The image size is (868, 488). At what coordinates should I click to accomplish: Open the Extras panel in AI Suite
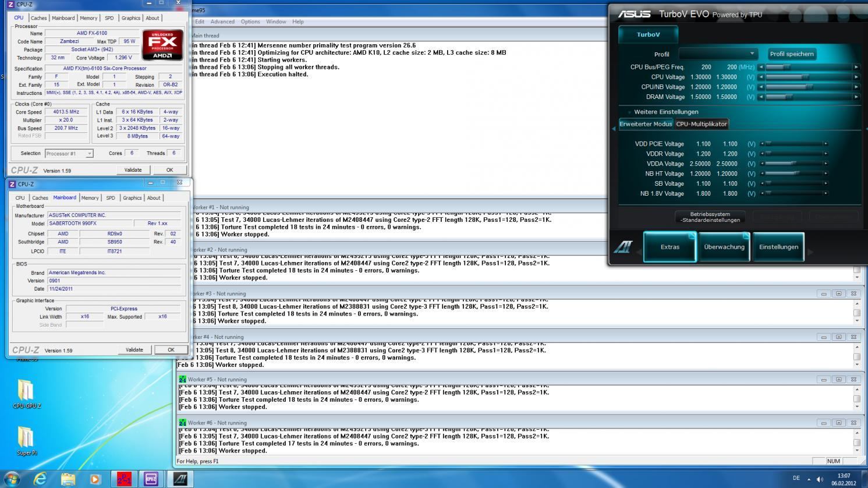669,247
